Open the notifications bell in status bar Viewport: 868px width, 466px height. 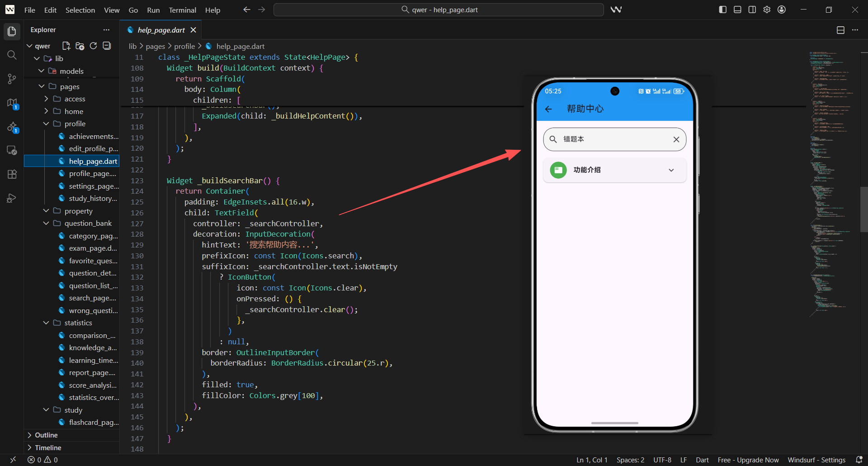coord(859,460)
